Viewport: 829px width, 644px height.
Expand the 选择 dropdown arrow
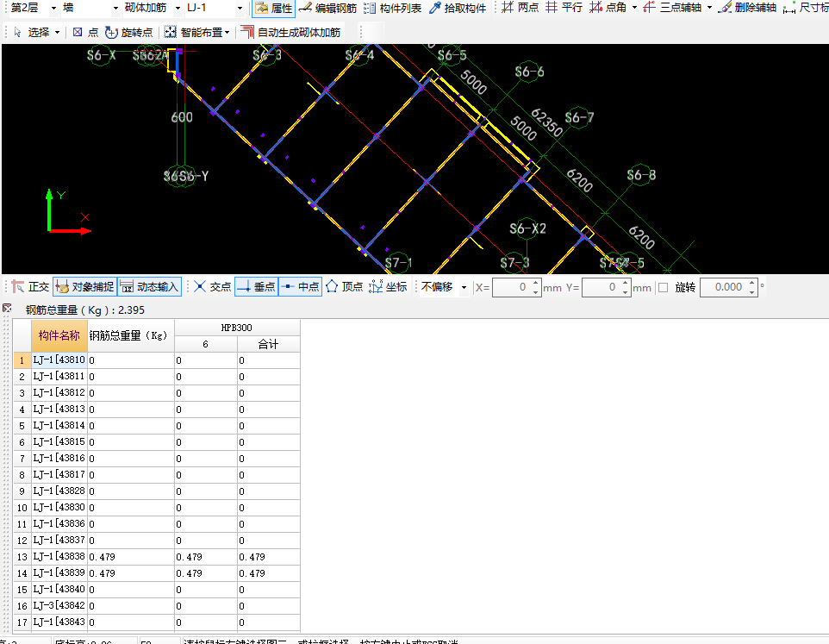[x=57, y=33]
